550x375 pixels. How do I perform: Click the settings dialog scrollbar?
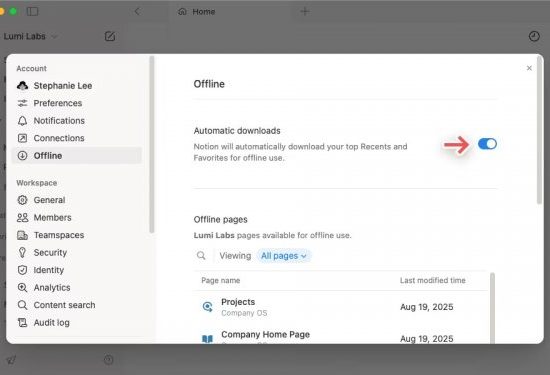(539, 132)
